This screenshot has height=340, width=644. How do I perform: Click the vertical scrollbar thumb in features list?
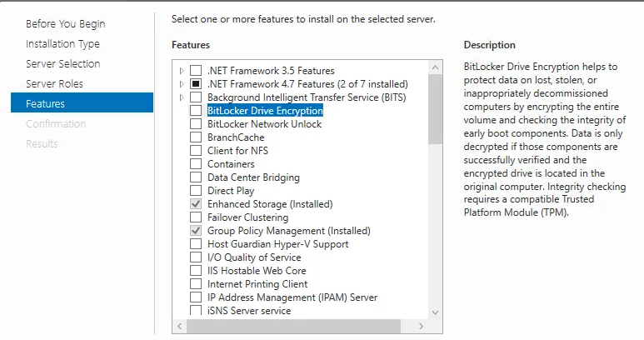435,108
